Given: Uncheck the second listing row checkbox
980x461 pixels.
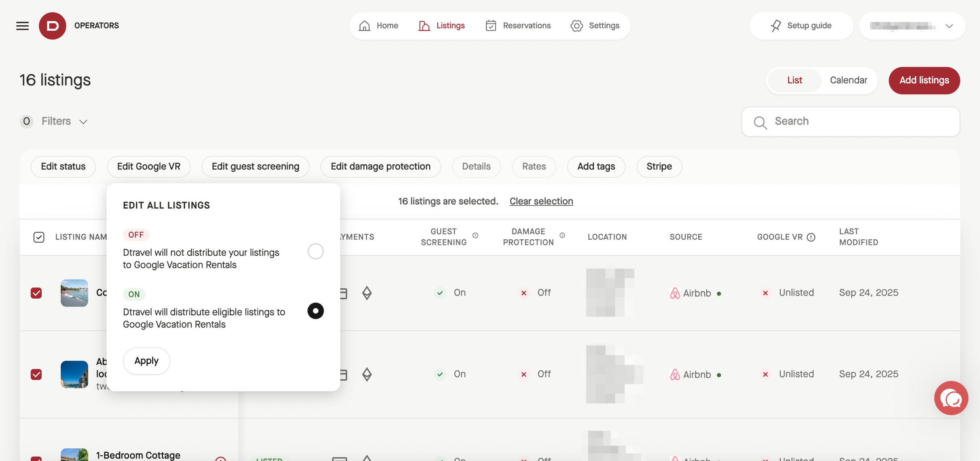Looking at the screenshot, I should (36, 375).
